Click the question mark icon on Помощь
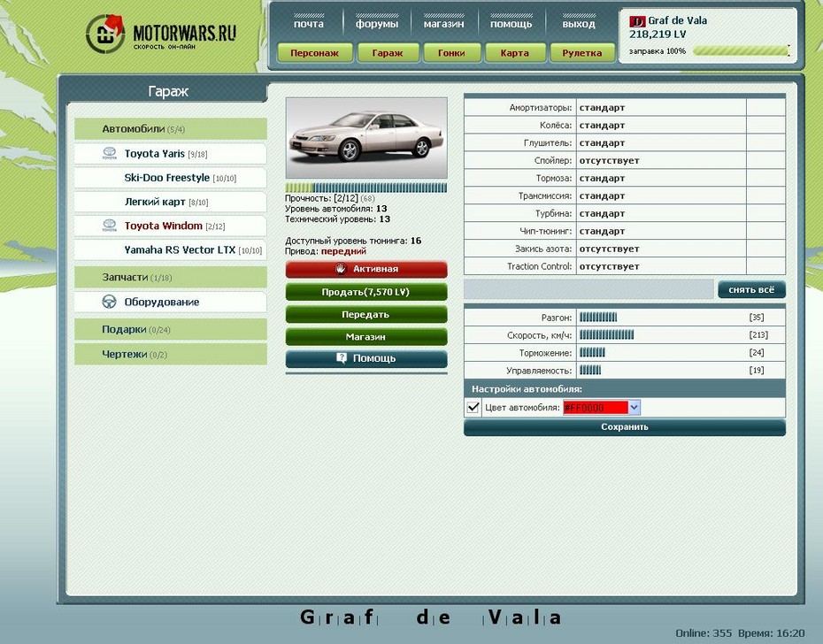The height and width of the screenshot is (644, 823). pos(342,358)
